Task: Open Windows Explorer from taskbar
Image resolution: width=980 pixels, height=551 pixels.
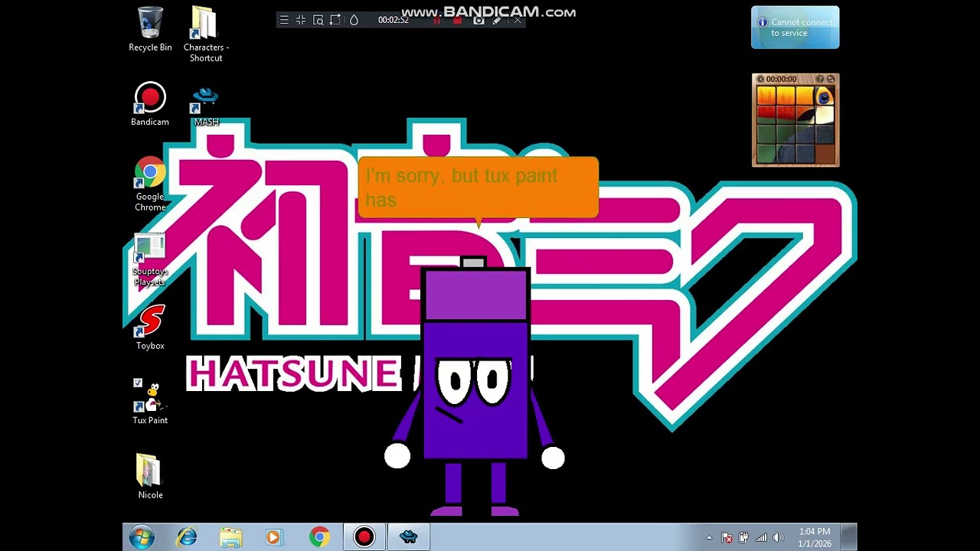Action: click(230, 537)
